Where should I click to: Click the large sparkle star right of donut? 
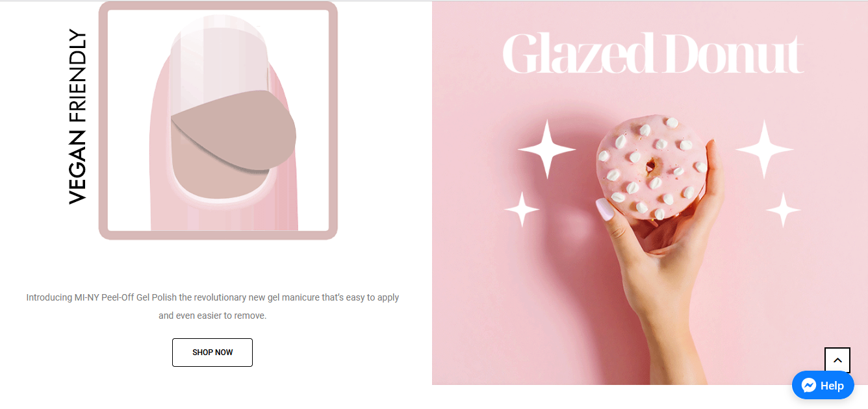pos(764,149)
